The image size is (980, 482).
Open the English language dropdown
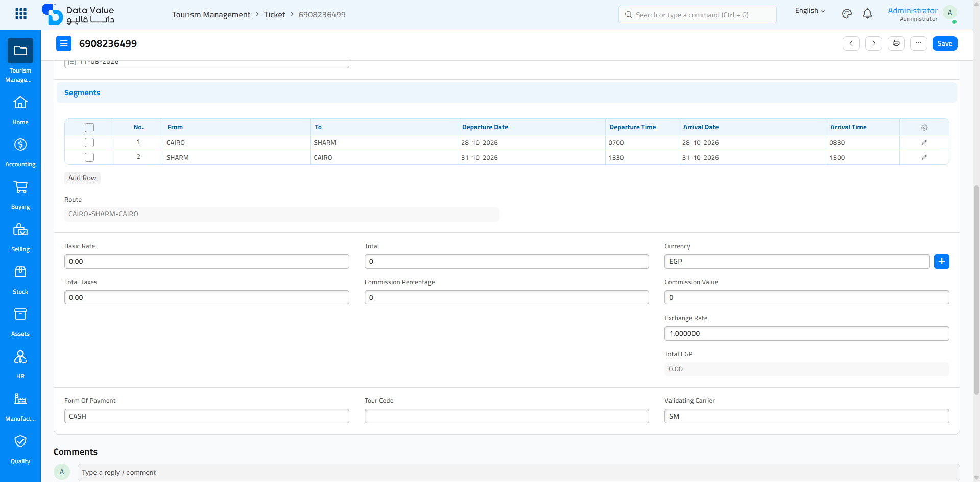tap(810, 11)
